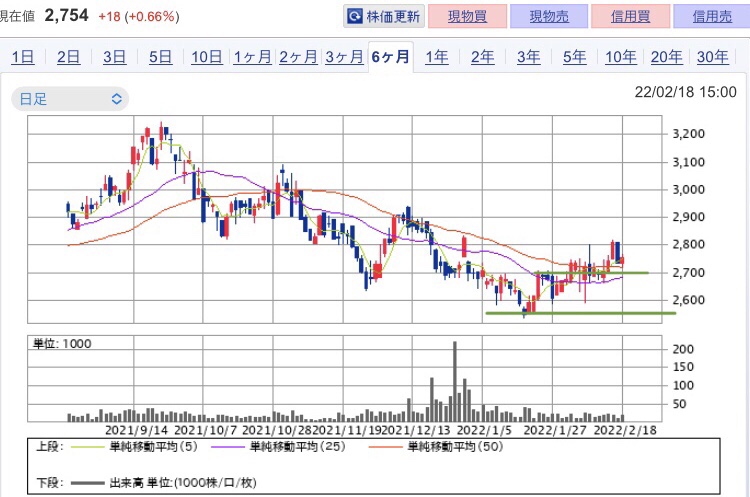Select the 5日 period tab

160,57
